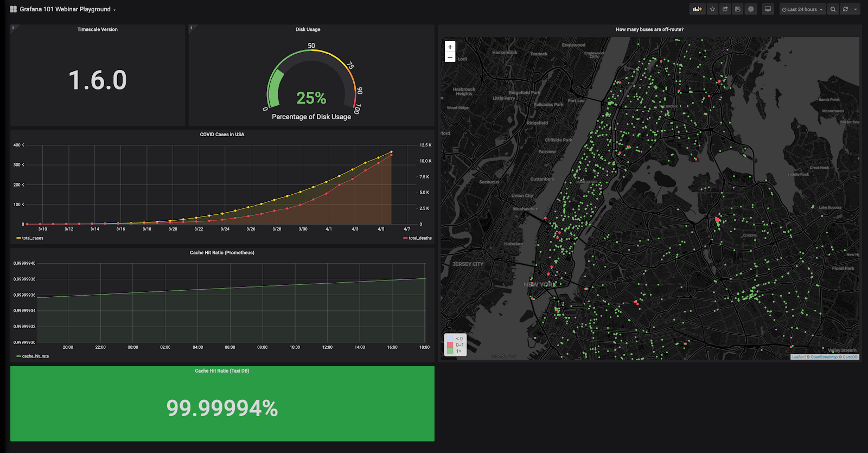This screenshot has height=453, width=868.
Task: Toggle the total_cases series in legend
Action: coord(33,238)
